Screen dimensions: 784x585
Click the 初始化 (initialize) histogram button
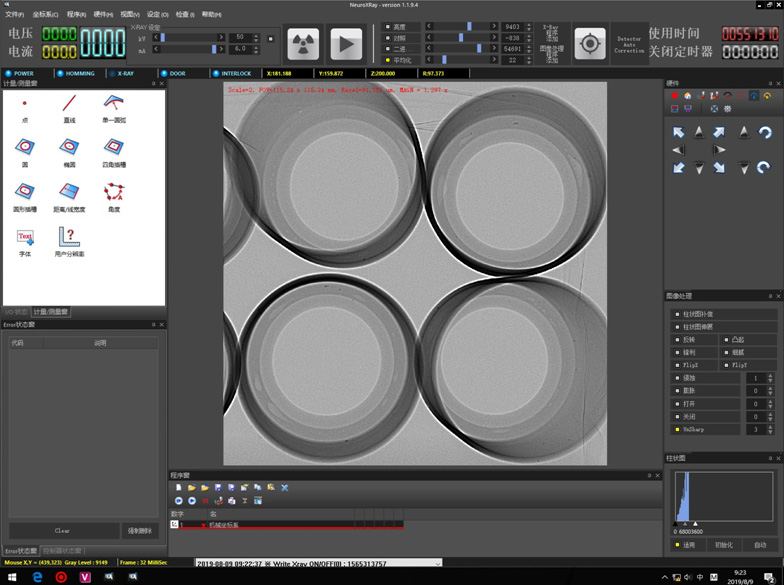pyautogui.click(x=723, y=545)
